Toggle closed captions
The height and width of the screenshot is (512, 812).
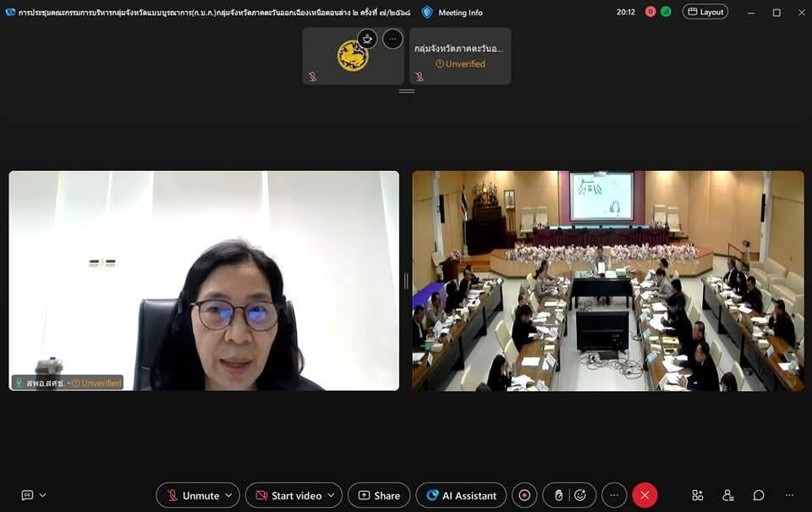27,495
